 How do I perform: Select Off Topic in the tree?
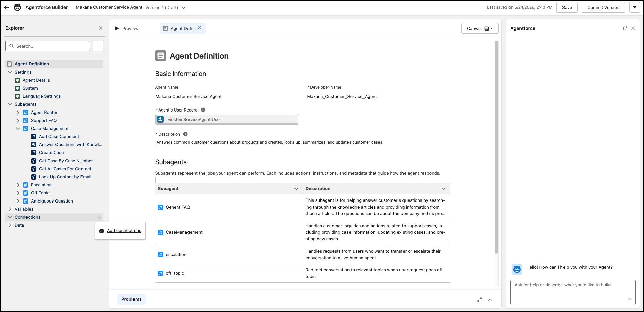click(x=40, y=193)
